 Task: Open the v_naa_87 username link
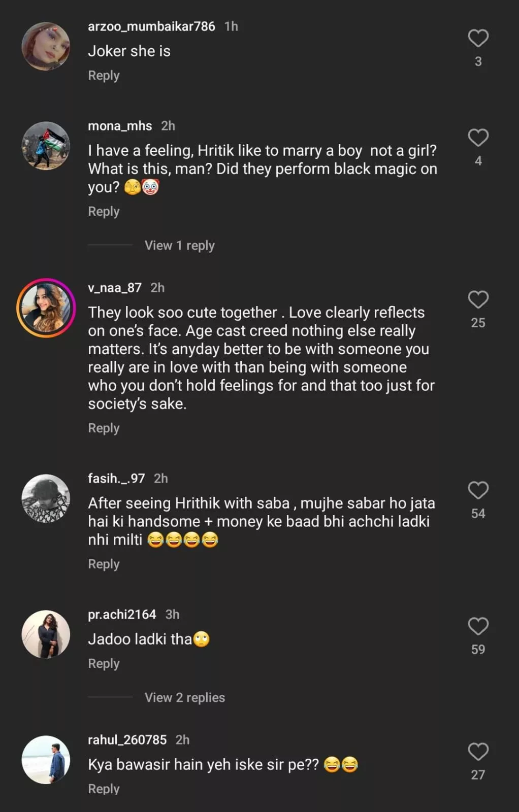click(115, 288)
